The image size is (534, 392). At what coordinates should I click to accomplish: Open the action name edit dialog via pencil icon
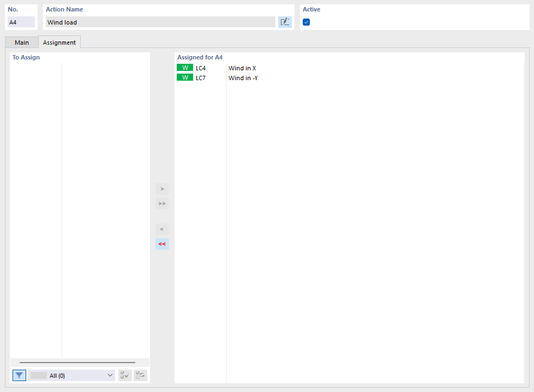285,21
